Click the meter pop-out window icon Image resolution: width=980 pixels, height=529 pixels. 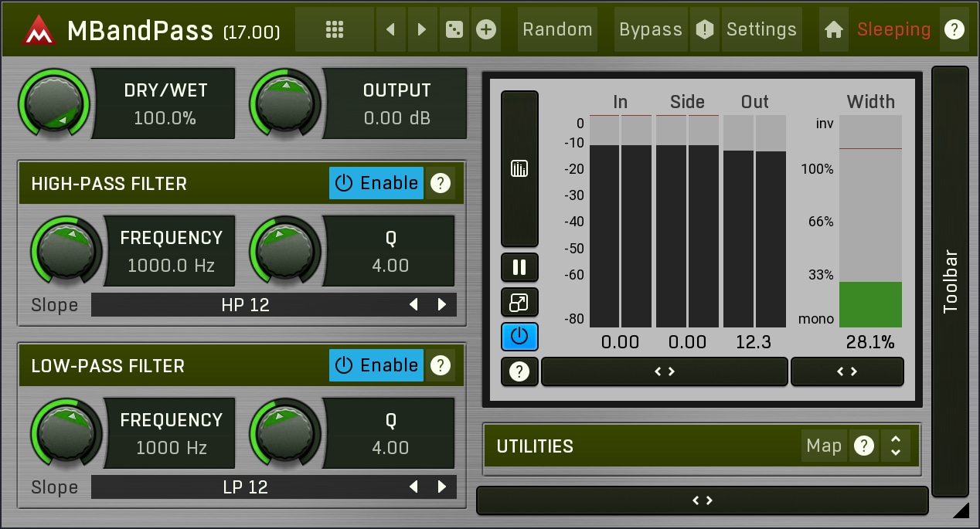tap(519, 302)
